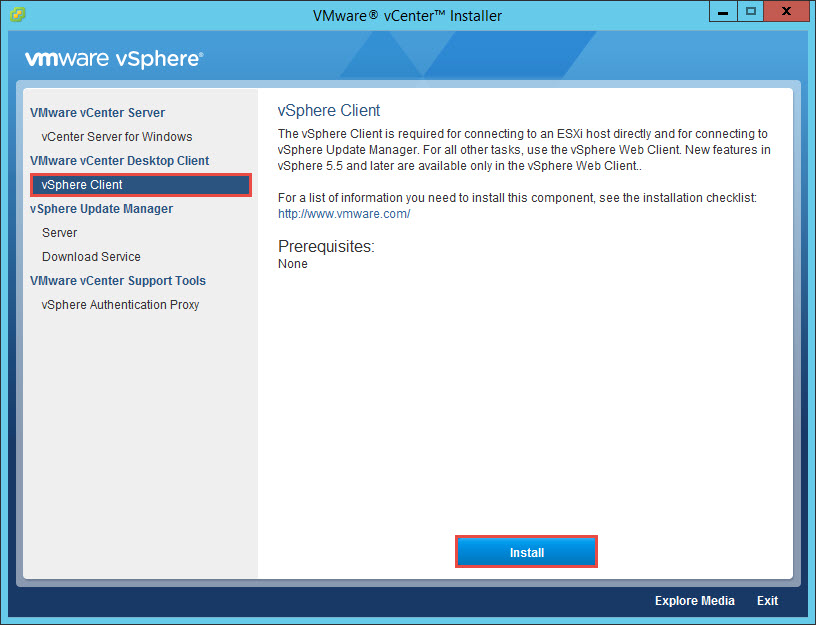The height and width of the screenshot is (625, 816).
Task: Open the http://www.vmware.com/ link
Action: 344,213
